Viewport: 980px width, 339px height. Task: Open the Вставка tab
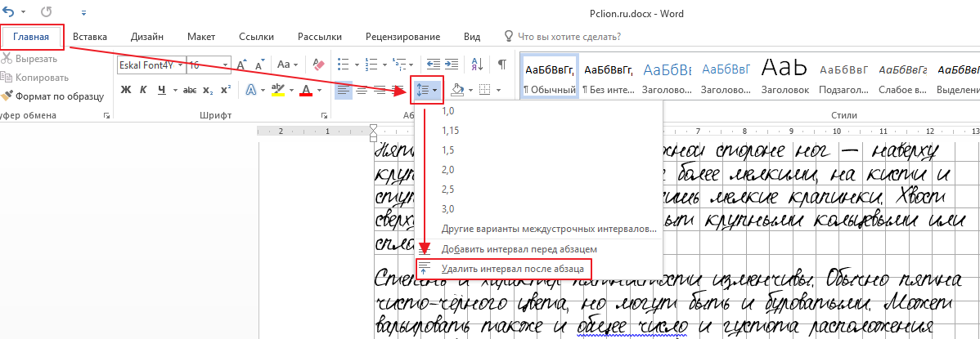(90, 37)
